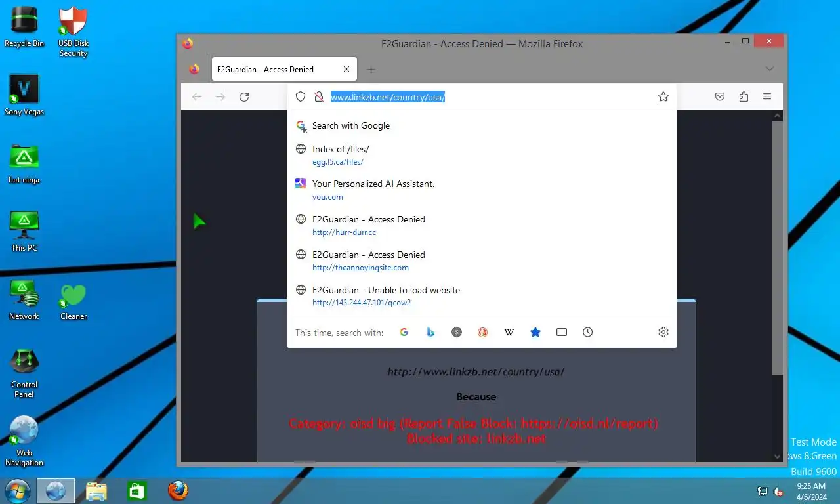Open Firefox View pinned icon
This screenshot has width=840, height=504.
pyautogui.click(x=194, y=69)
